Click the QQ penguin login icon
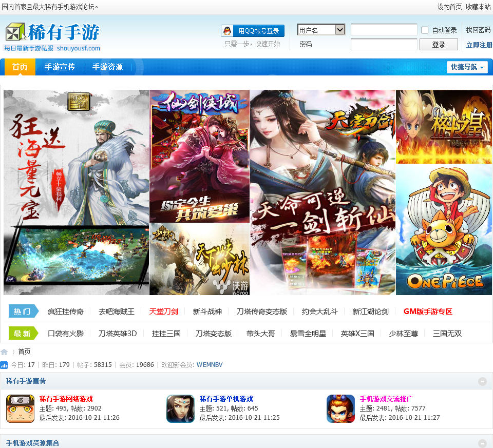This screenshot has width=493, height=448. point(227,31)
